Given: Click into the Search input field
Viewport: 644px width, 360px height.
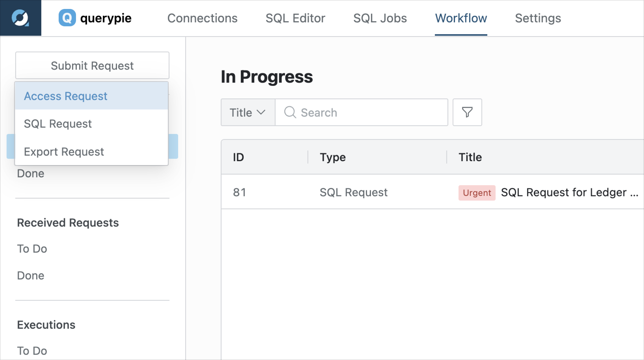Looking at the screenshot, I should point(362,112).
